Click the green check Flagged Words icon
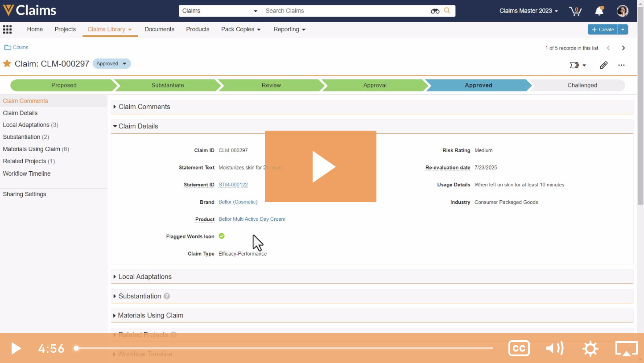 (222, 236)
